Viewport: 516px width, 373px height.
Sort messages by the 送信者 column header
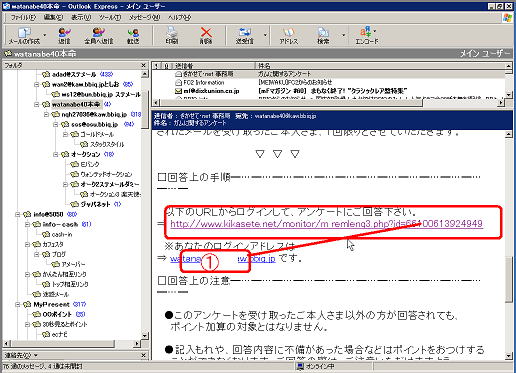pyautogui.click(x=214, y=66)
